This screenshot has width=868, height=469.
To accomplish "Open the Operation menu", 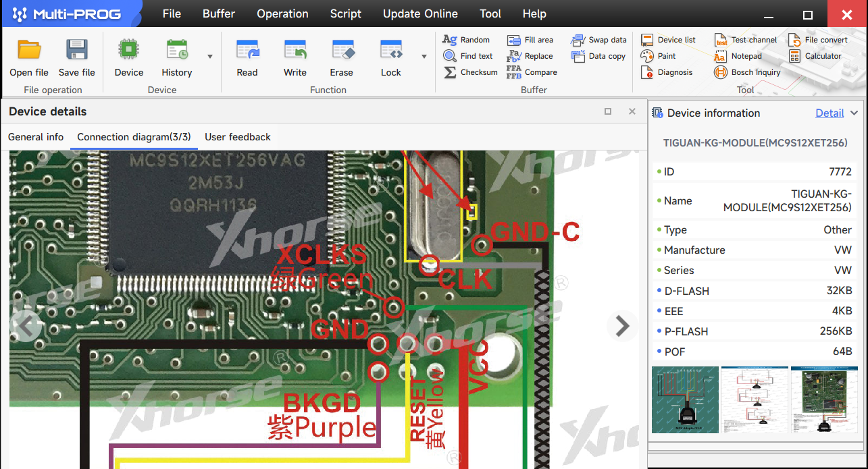I will point(282,13).
